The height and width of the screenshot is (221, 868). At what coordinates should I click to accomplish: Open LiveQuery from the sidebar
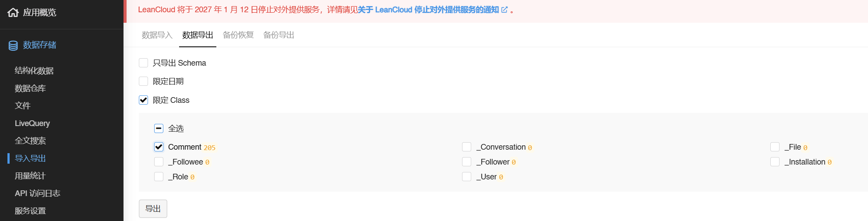click(32, 123)
